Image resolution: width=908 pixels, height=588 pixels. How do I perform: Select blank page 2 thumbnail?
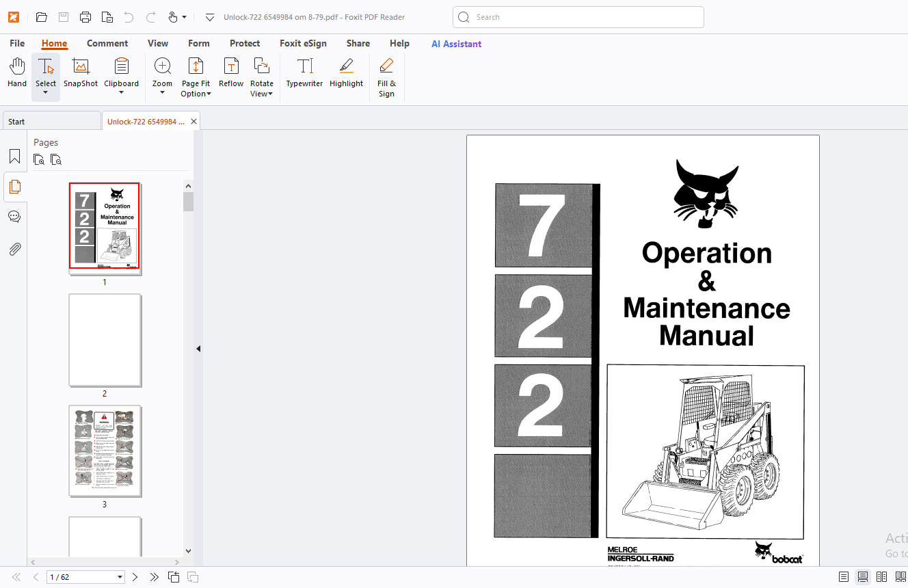pyautogui.click(x=105, y=340)
